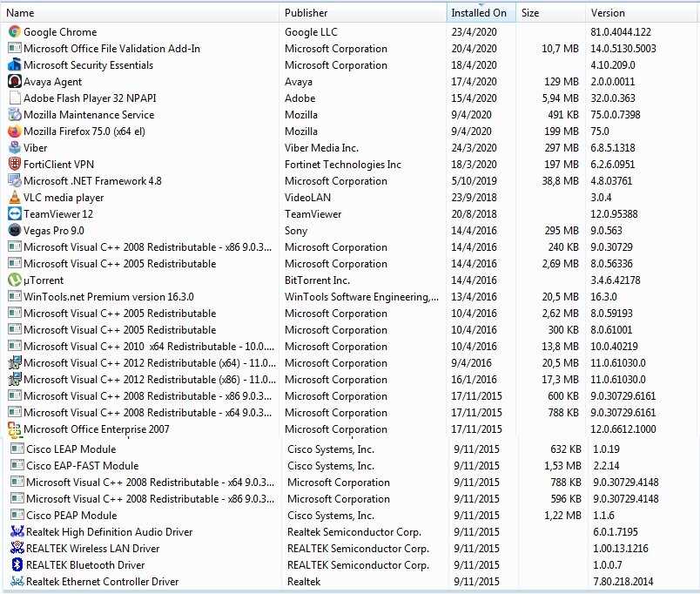
Task: Click the Microsoft Office Enterprise 2007 icon
Action: pyautogui.click(x=15, y=429)
